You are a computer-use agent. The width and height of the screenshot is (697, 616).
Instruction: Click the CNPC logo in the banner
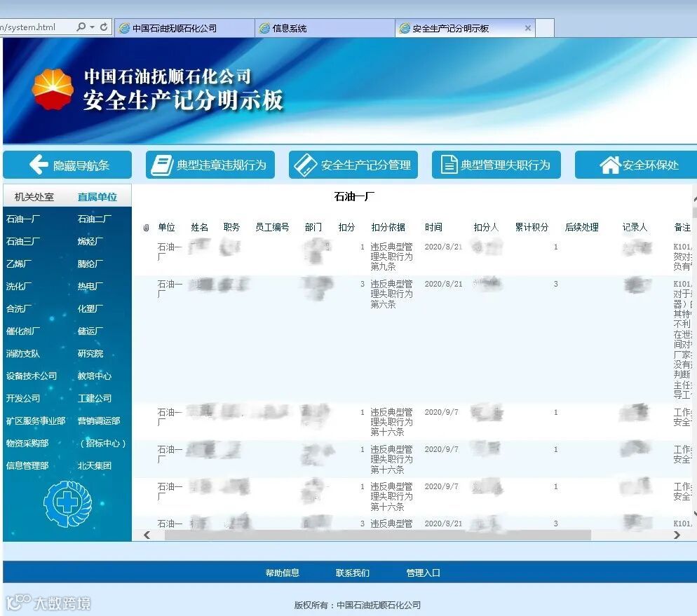point(53,89)
